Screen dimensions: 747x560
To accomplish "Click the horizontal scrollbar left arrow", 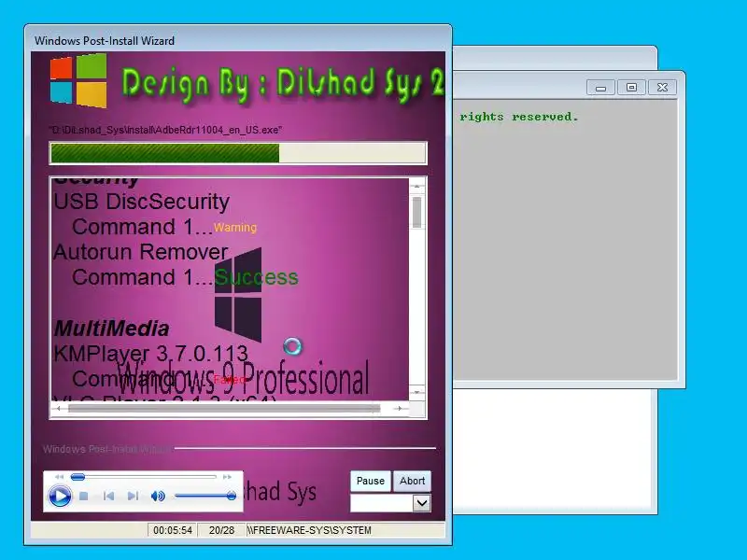I will tap(58, 409).
